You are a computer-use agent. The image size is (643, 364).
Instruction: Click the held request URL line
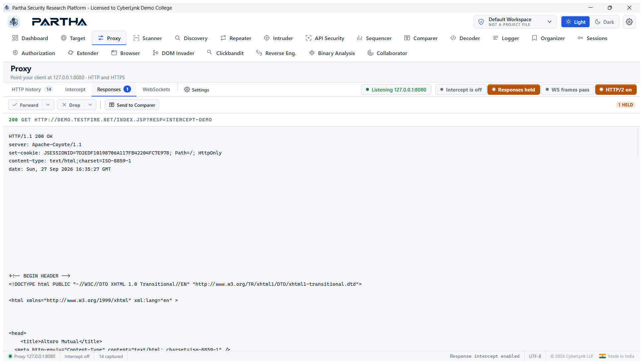[110, 120]
